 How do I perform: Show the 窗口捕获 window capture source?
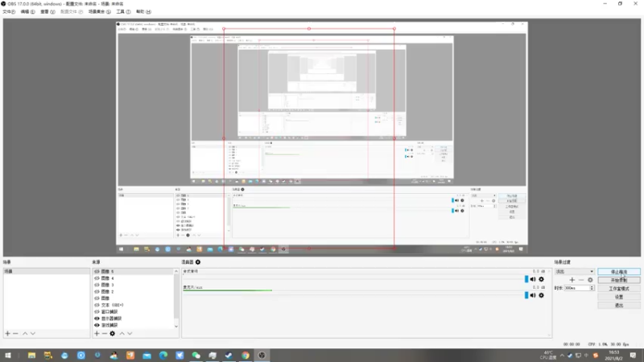point(97,312)
